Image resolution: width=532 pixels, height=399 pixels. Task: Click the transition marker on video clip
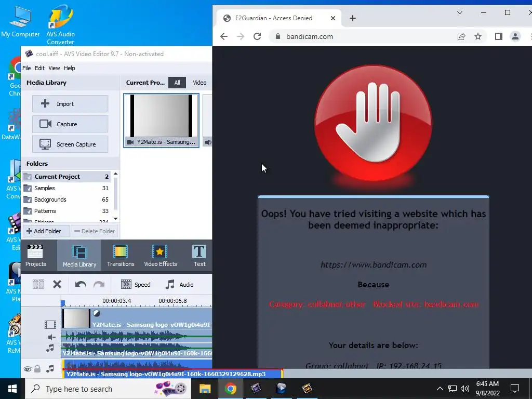point(97,313)
